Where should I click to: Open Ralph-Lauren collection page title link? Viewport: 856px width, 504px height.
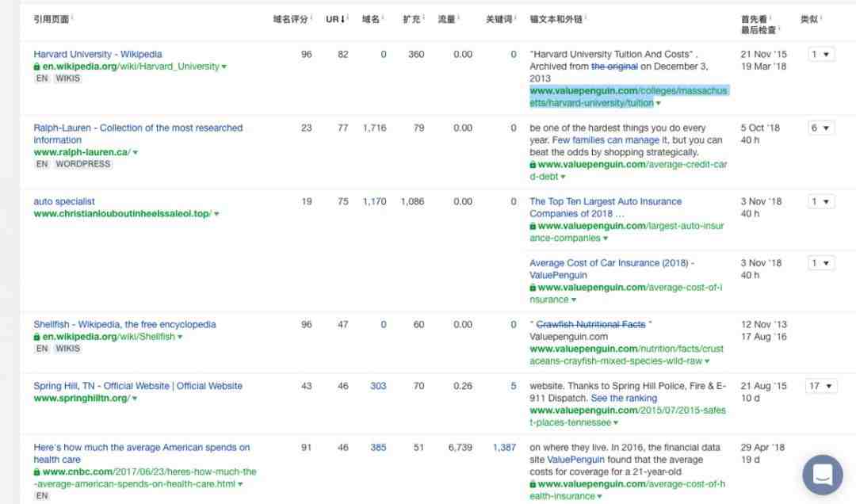138,134
